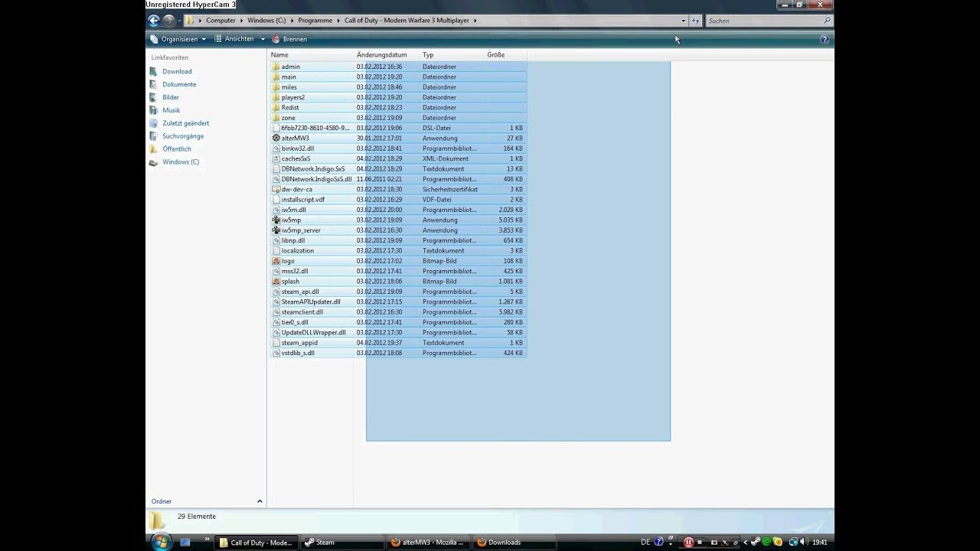The image size is (980, 551).
Task: Select the zone folder icon
Action: click(276, 118)
